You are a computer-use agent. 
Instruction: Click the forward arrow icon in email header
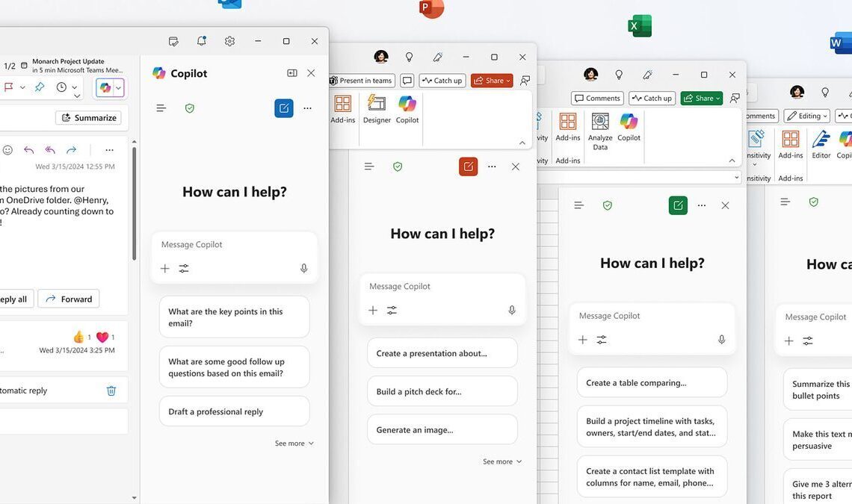point(71,150)
